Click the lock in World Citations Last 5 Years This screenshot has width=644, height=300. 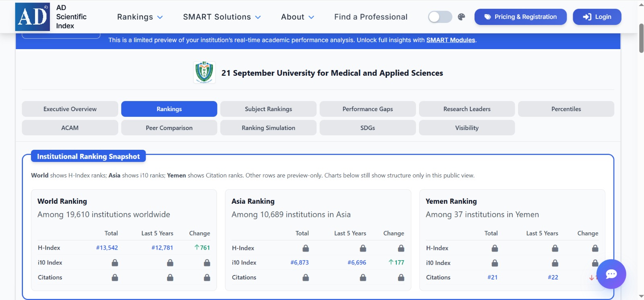click(170, 277)
